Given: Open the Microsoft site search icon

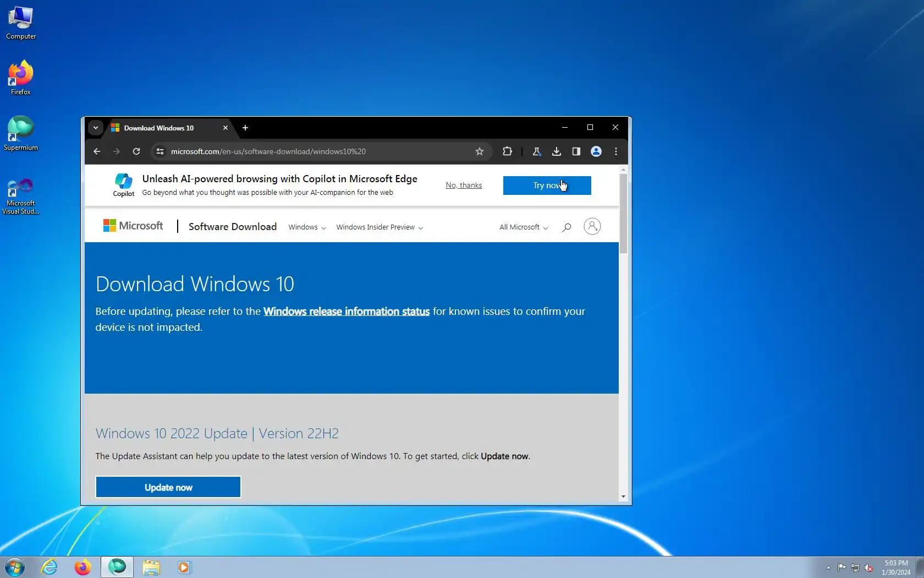Looking at the screenshot, I should point(566,227).
